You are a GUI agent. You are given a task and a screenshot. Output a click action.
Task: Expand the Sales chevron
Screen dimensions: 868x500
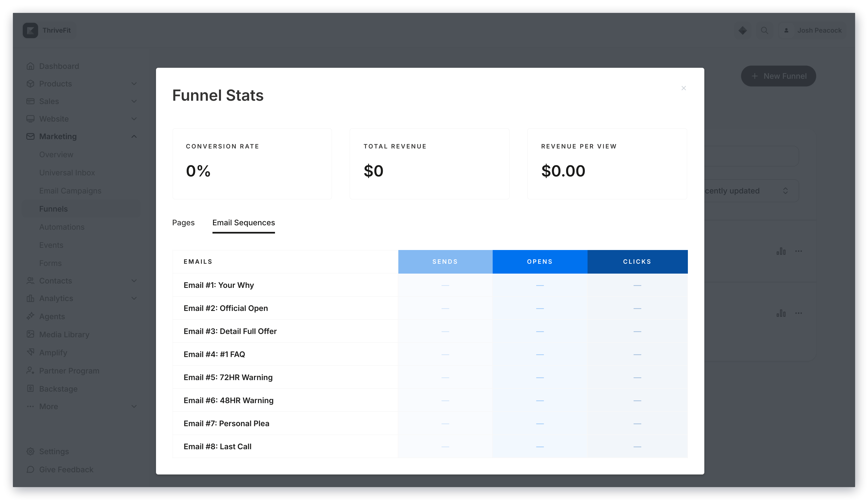[134, 101]
